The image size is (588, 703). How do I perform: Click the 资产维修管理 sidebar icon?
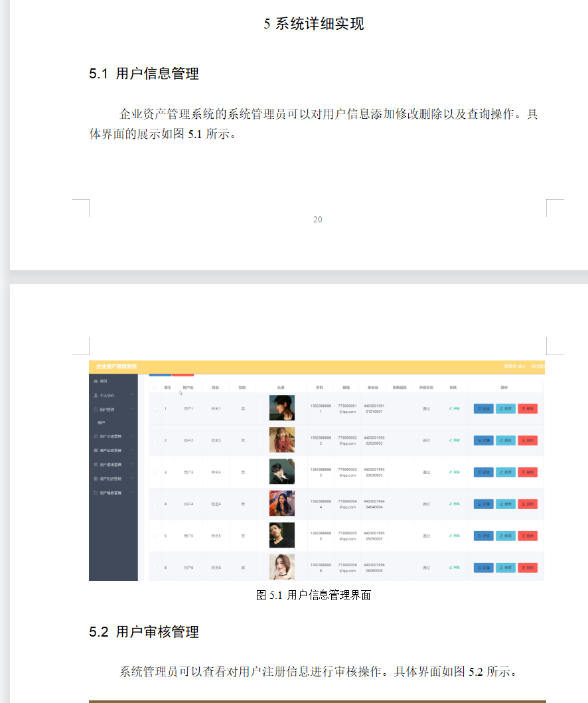point(96,493)
